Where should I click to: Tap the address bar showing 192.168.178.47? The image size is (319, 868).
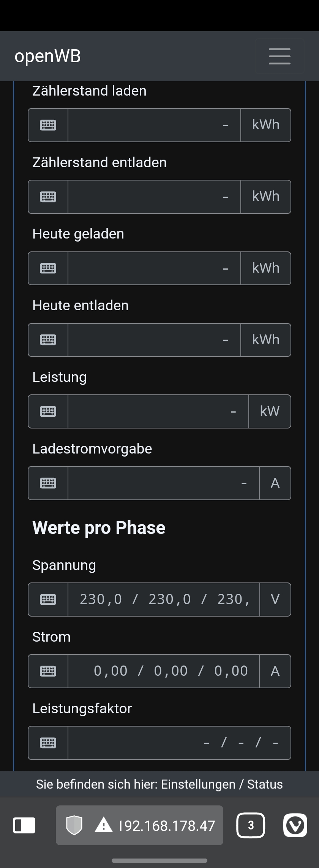tap(167, 826)
